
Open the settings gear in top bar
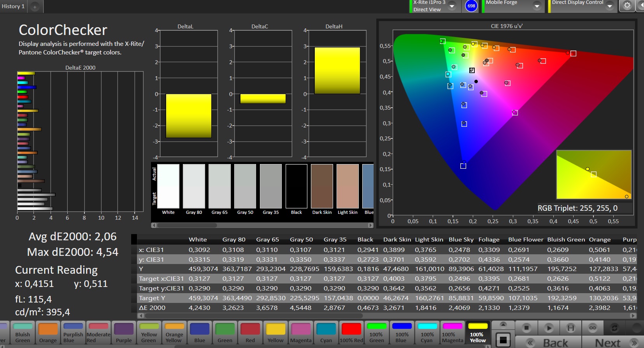coord(627,6)
